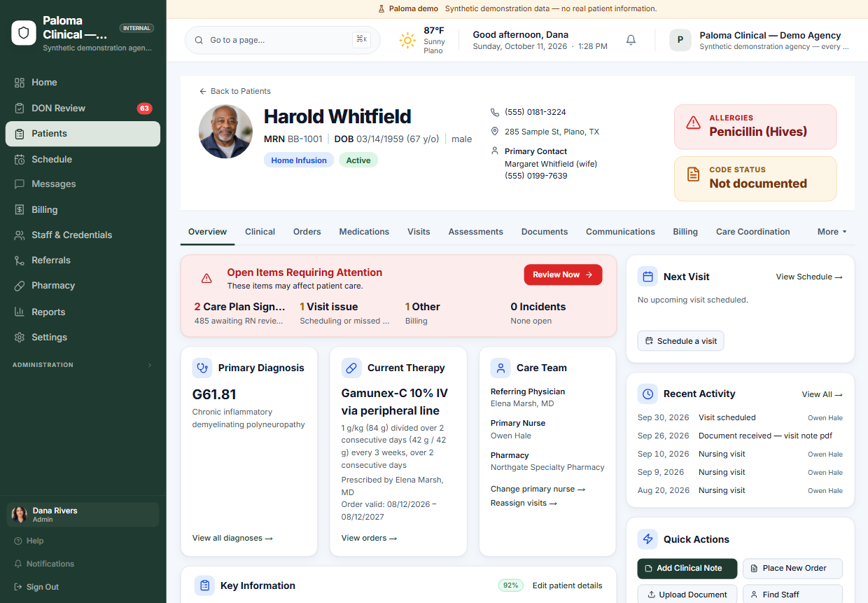
Task: Open the Paloma Clinical agency switcher
Action: click(x=759, y=40)
